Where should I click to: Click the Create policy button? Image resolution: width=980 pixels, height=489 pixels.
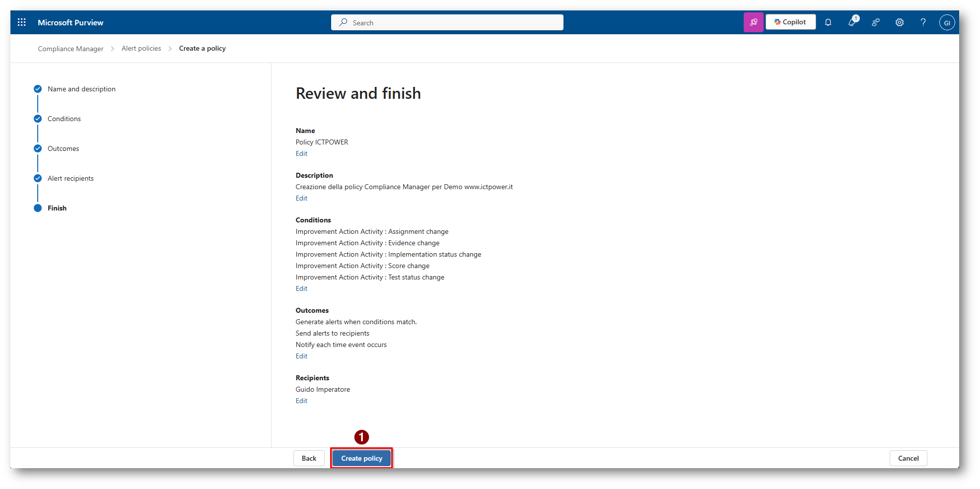pos(361,458)
